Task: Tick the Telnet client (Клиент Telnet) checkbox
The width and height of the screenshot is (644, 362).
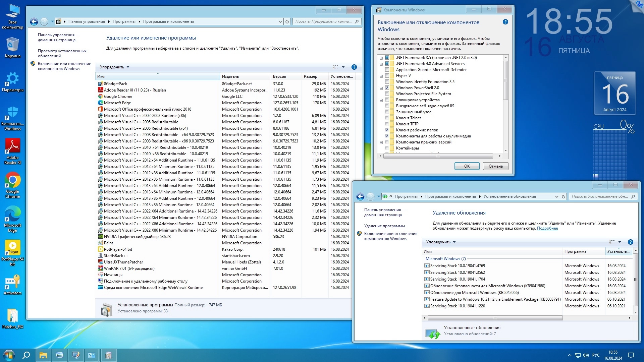Action: [387, 118]
